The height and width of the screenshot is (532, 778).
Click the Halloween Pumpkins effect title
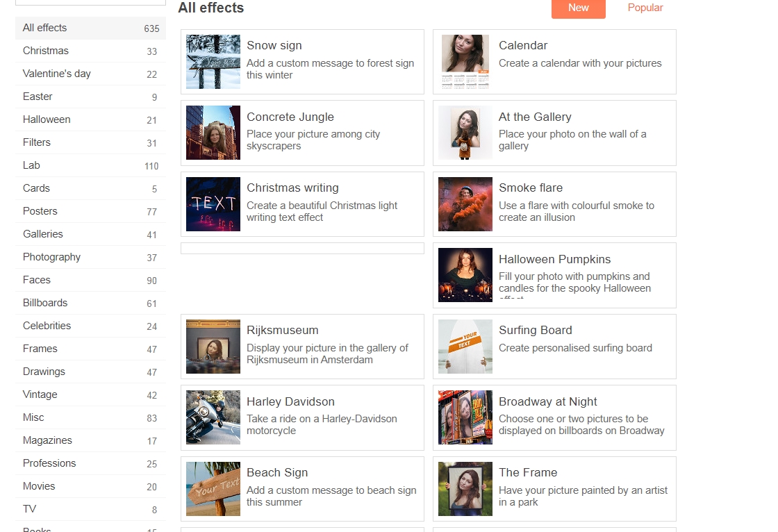554,259
